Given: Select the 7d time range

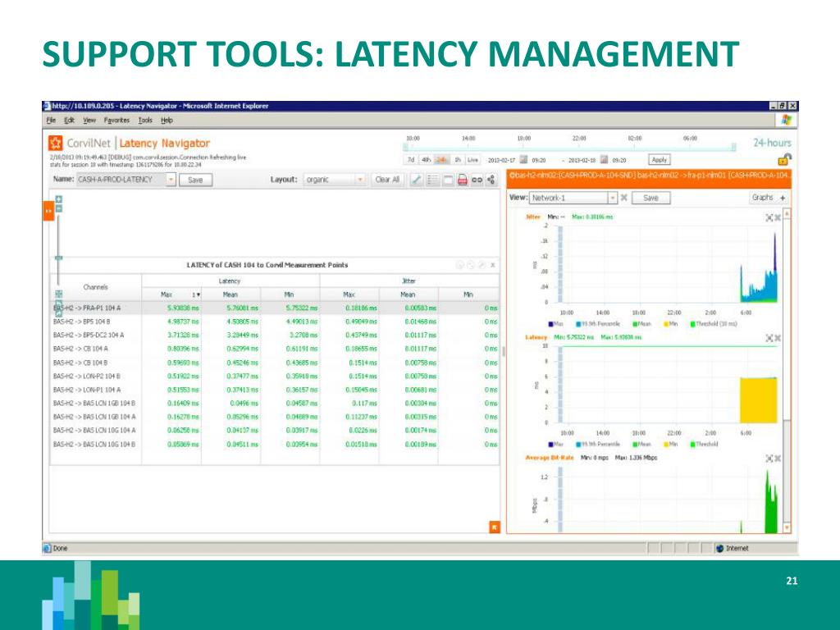Looking at the screenshot, I should coord(411,160).
